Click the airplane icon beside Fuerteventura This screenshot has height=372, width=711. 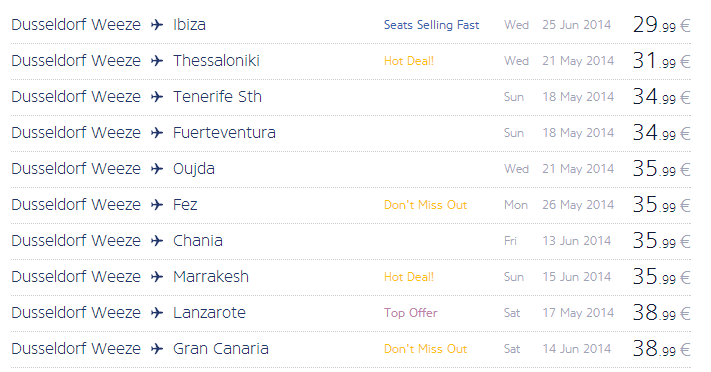coord(157,132)
